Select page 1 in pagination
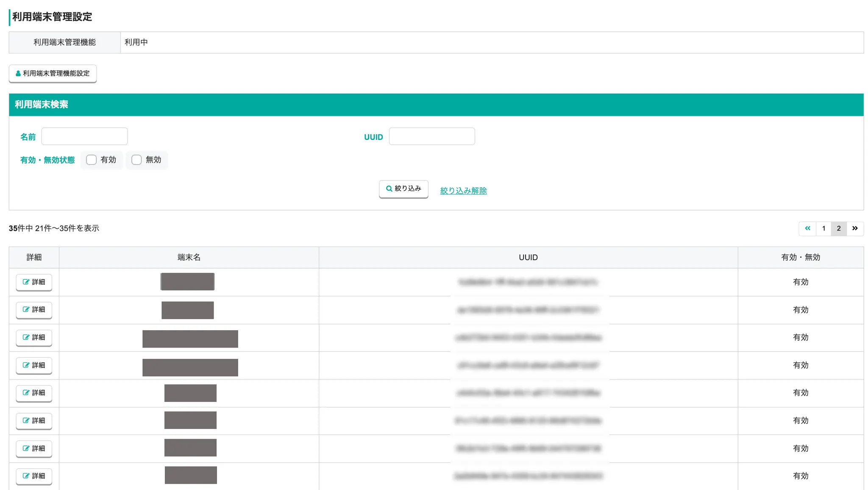Screen dimensions: 868x490 click(823, 228)
